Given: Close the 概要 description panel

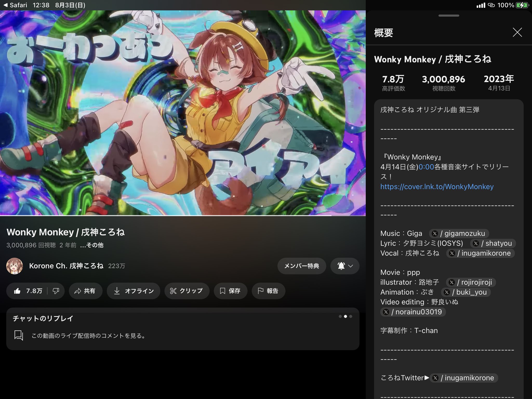Looking at the screenshot, I should (x=517, y=32).
